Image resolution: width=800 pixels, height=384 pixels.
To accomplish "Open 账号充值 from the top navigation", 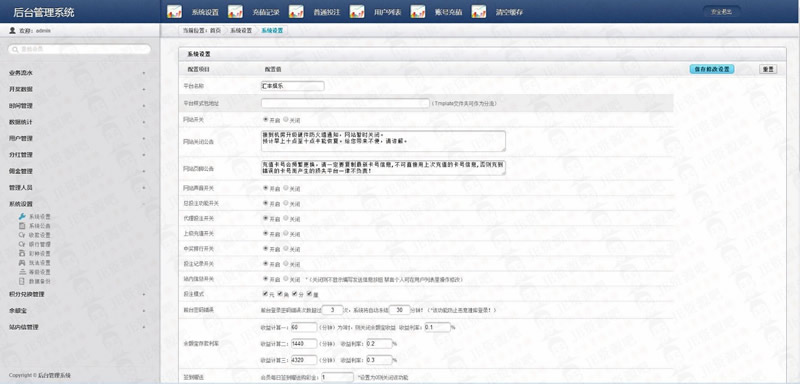I will [x=448, y=12].
